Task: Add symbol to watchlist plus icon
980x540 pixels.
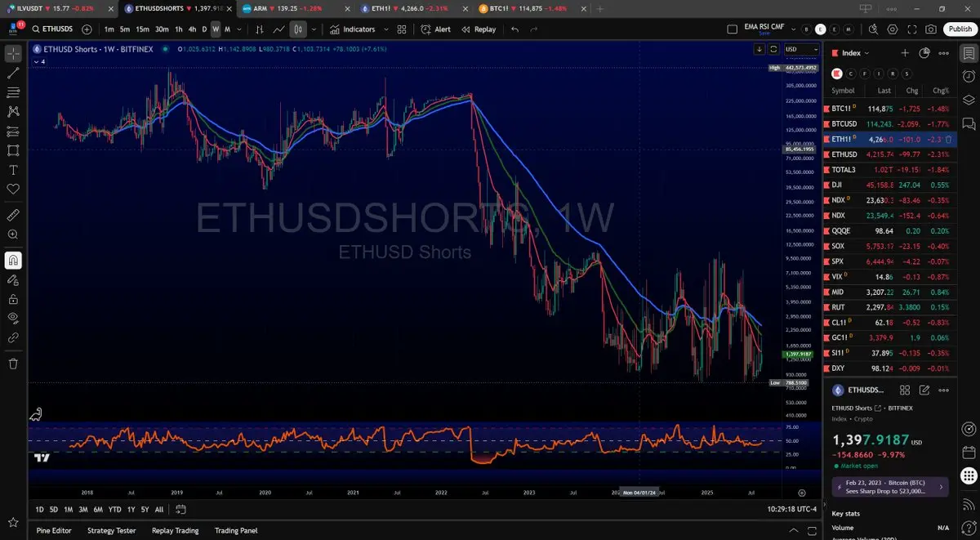Action: 905,53
